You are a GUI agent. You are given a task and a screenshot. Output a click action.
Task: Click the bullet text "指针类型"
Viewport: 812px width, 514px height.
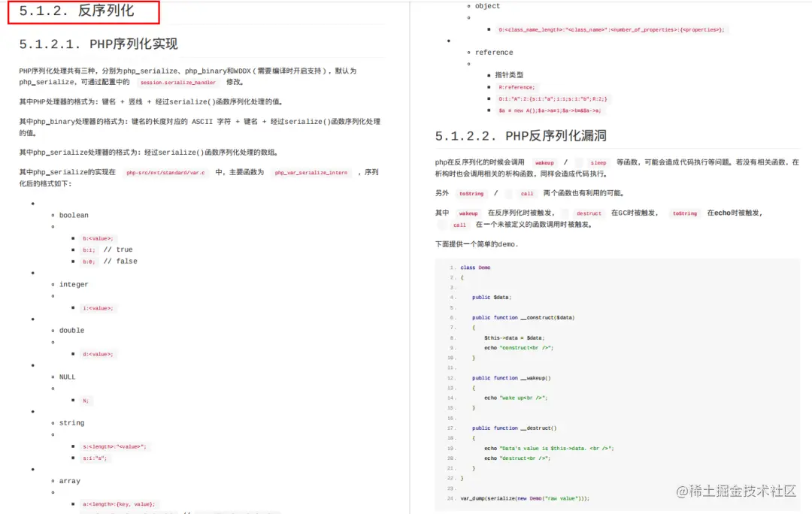509,75
